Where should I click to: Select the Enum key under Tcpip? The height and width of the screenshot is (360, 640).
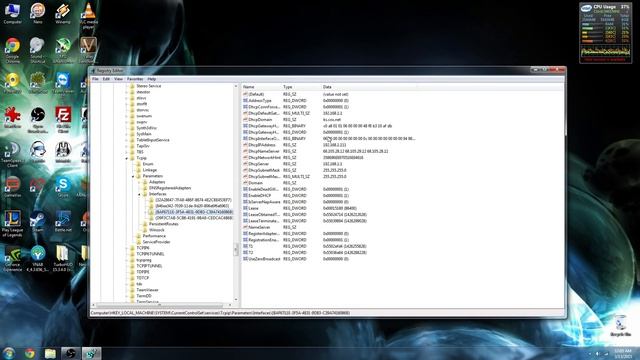[148, 164]
